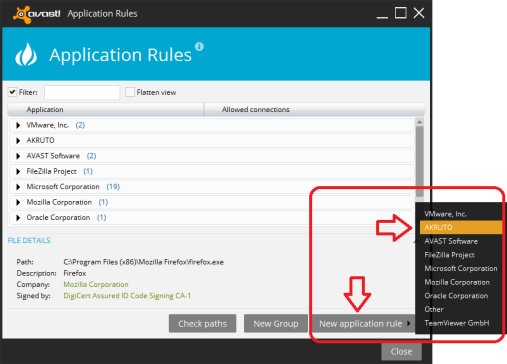The height and width of the screenshot is (364, 507).
Task: Open the DigiCert Assured ID Code Signing link
Action: 127,296
